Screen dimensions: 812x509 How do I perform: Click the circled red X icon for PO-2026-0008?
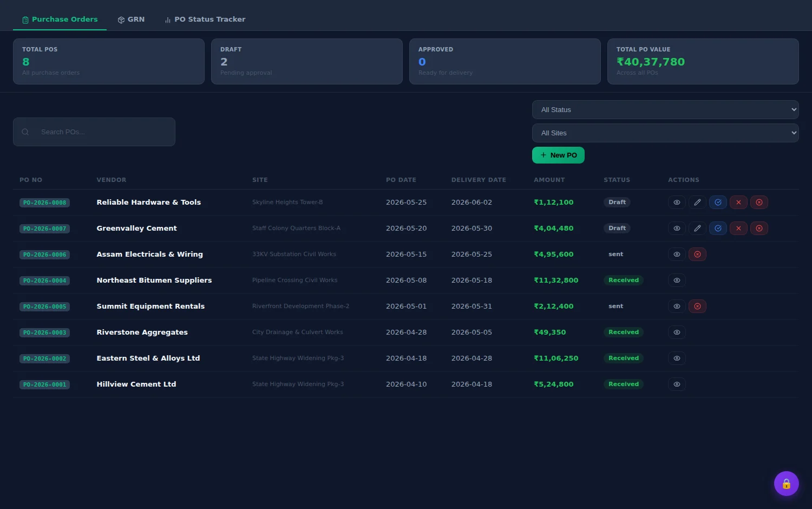click(759, 202)
